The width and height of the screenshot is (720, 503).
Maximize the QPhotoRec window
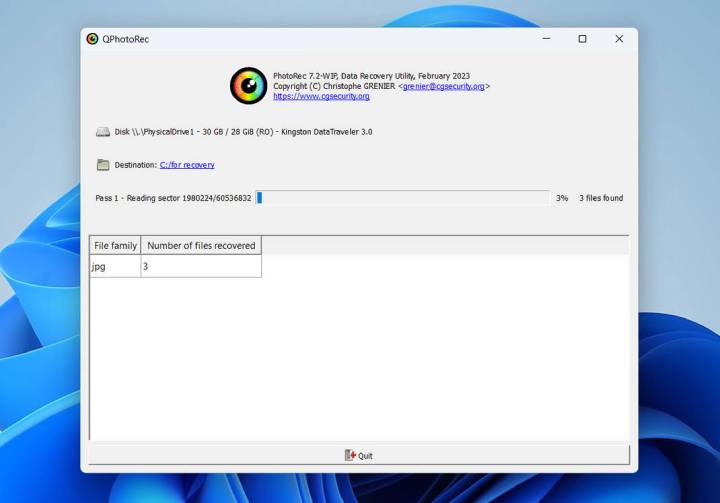click(x=582, y=39)
